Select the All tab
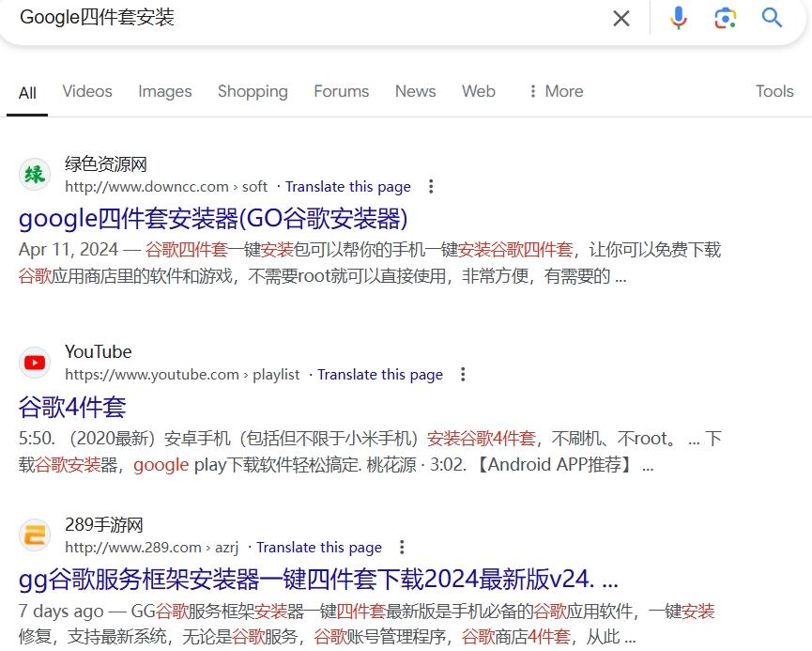812x651 pixels. coord(27,93)
